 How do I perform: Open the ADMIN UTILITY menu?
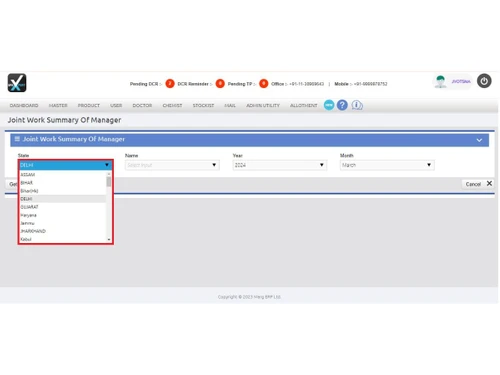point(263,105)
